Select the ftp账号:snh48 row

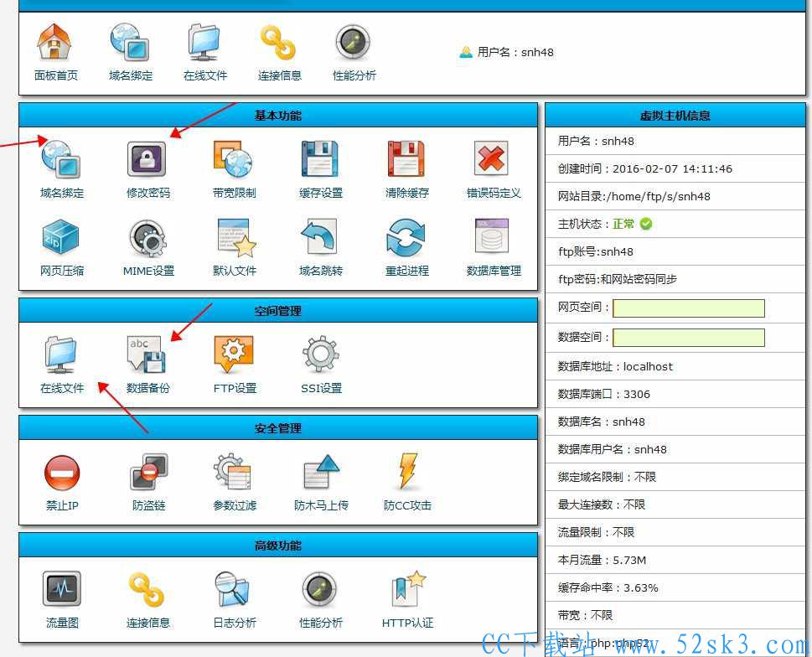675,251
